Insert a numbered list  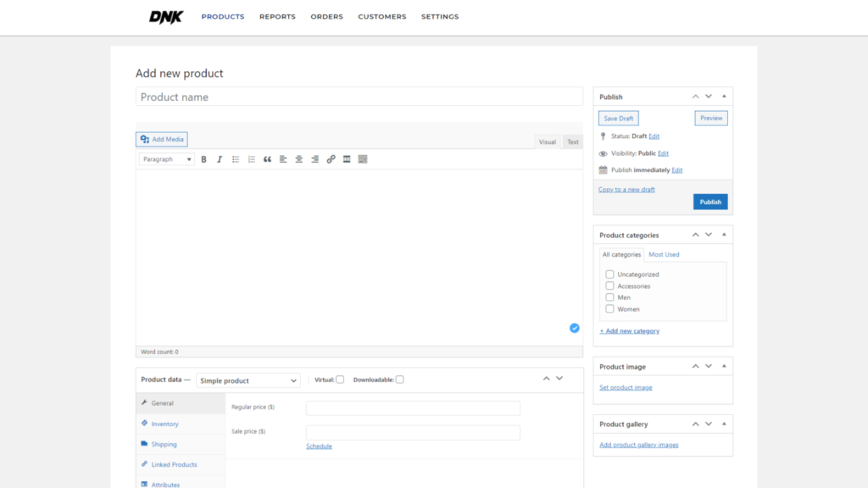(x=252, y=159)
